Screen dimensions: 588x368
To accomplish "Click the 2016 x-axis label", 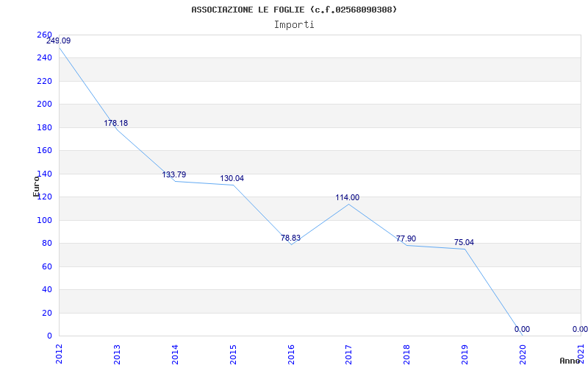I will click(291, 353).
